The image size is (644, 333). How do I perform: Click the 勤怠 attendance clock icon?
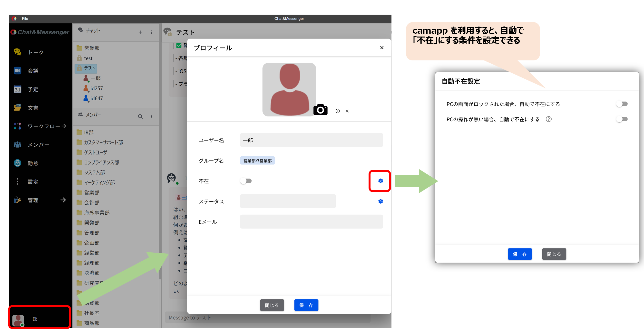(x=18, y=163)
